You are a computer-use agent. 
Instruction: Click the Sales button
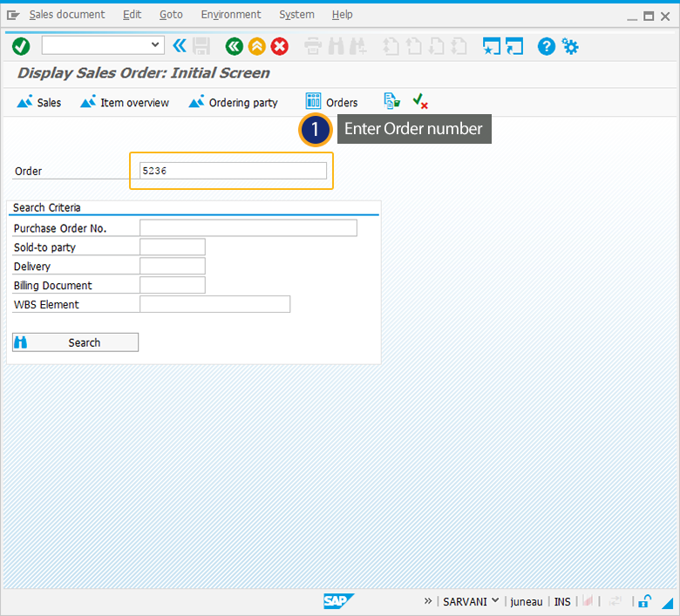tap(39, 102)
